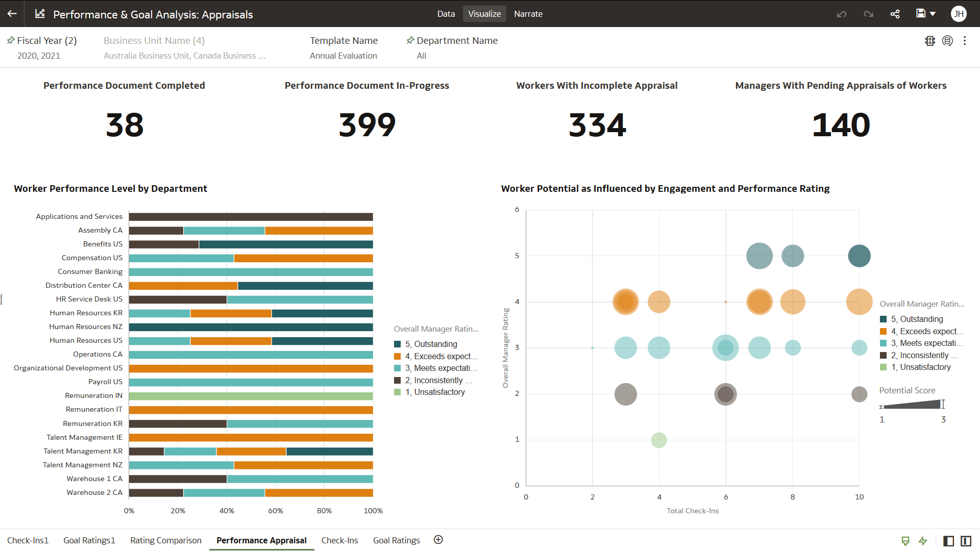Click the traffic light filter icon
Viewport: 980px width, 551px height.
(930, 41)
